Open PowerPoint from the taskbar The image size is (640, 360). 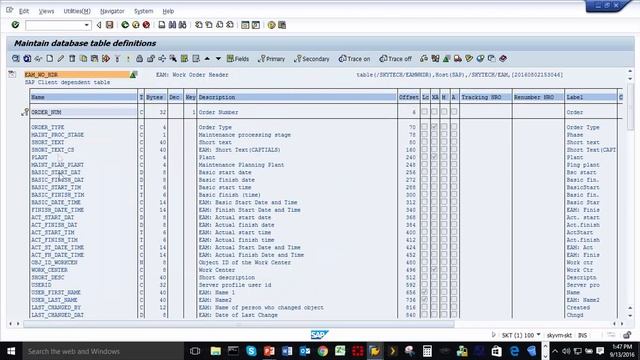269,351
